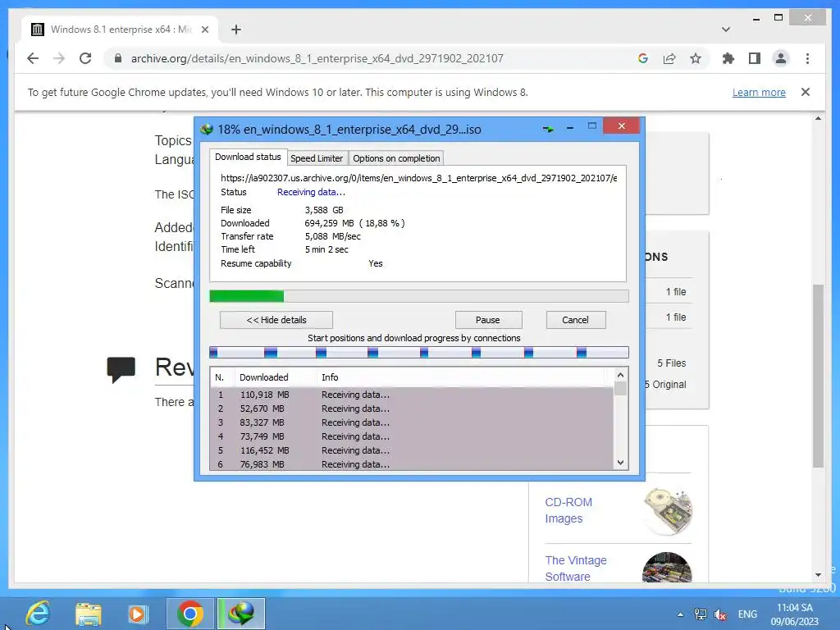The width and height of the screenshot is (840, 630).
Task: Open a new Chrome tab
Action: [235, 30]
